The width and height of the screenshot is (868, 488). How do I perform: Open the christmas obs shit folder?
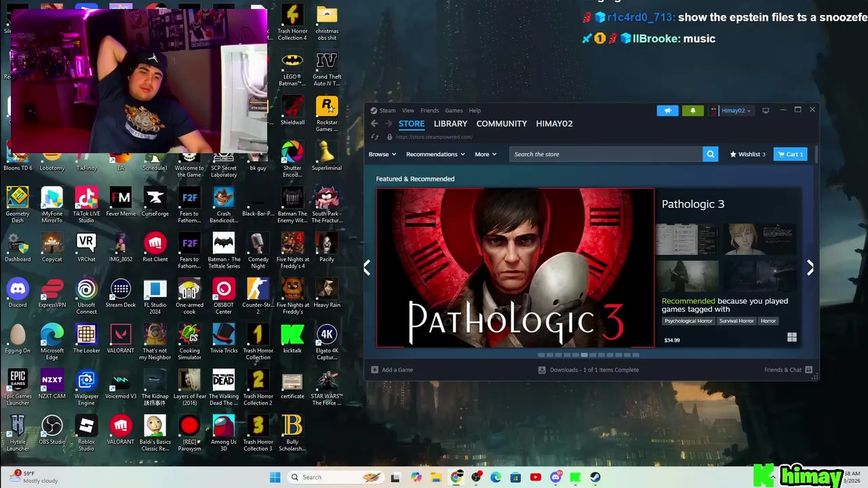[327, 23]
